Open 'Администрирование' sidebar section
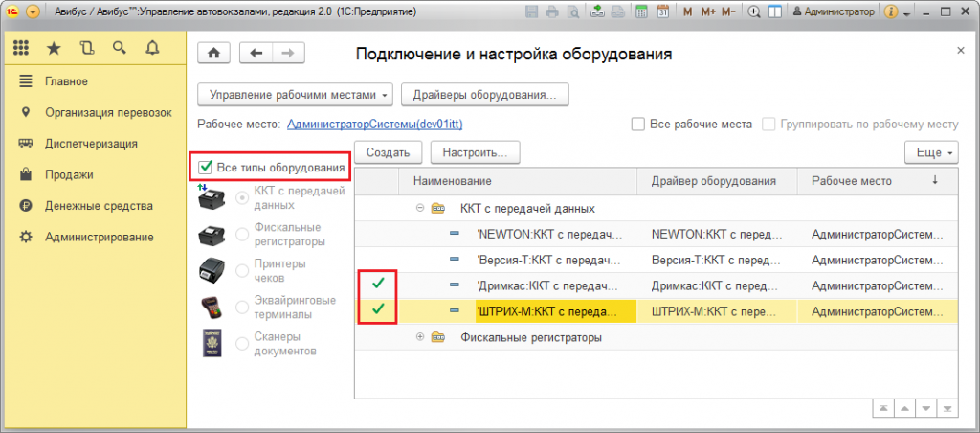This screenshot has height=433, width=980. pos(99,237)
